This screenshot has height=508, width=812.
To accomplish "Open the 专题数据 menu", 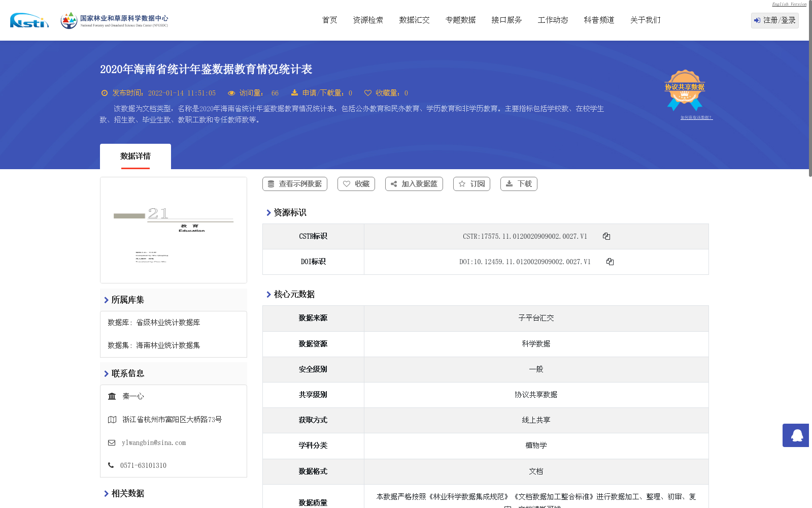I will [x=460, y=20].
